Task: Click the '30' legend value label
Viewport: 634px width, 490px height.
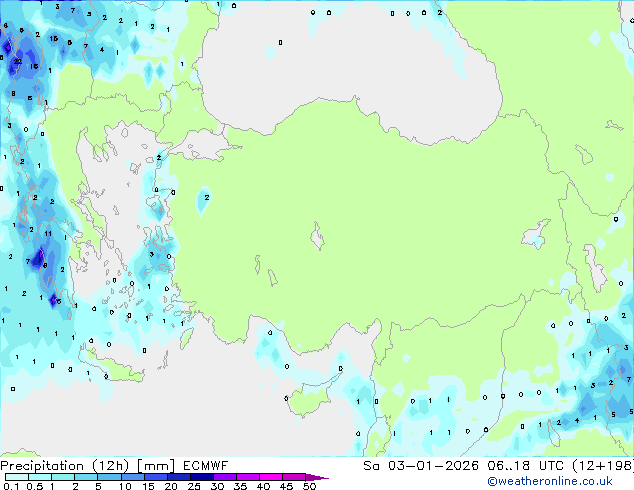Action: [217, 486]
